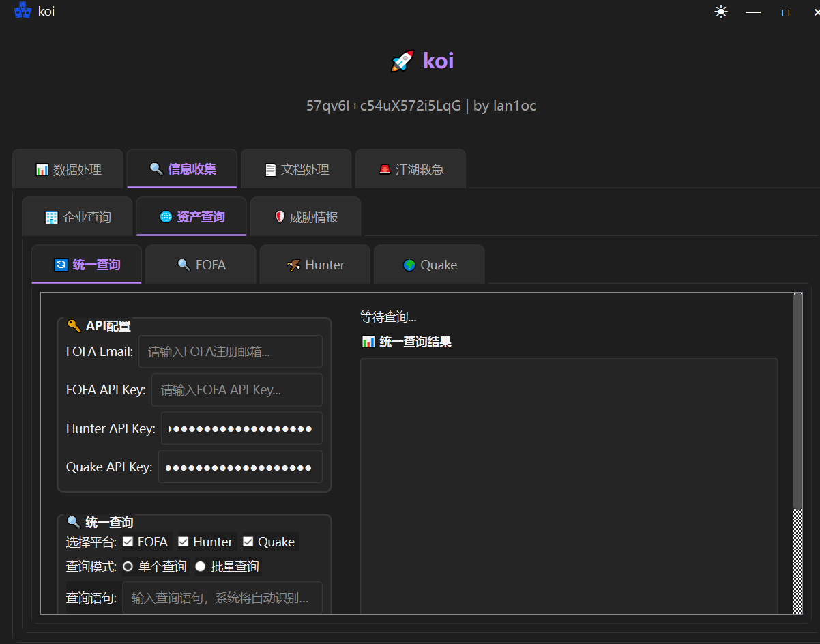This screenshot has height=644, width=820.
Task: Click the siren icon on the 江湖救急 tab
Action: 385,169
